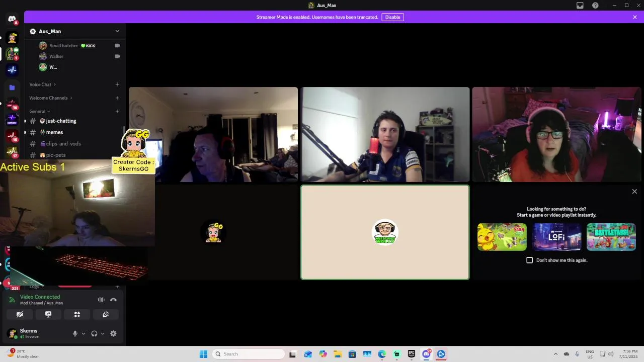Expand the Welcome Channels category
644x362 pixels.
(51, 98)
